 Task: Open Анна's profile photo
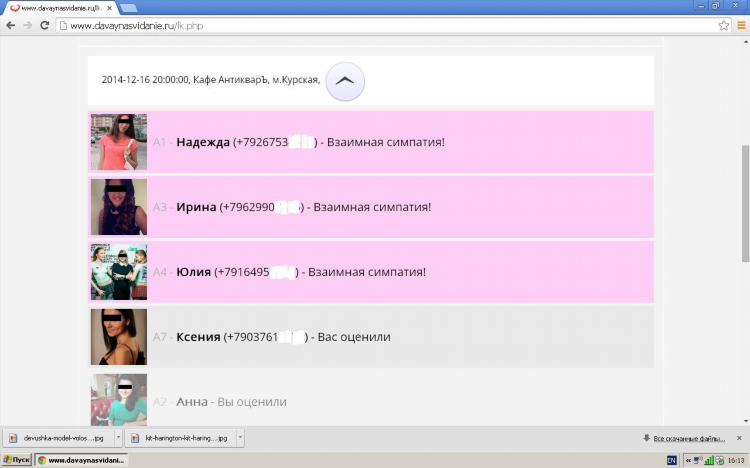119,400
